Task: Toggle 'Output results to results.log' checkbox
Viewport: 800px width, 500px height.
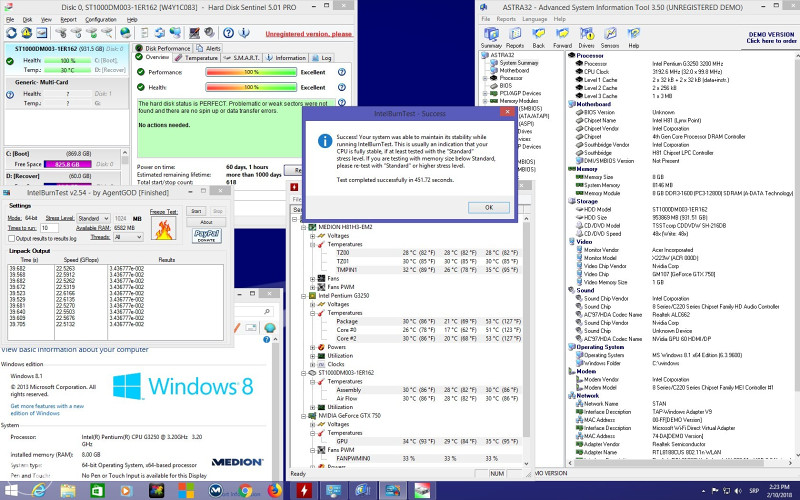Action: [x=11, y=238]
